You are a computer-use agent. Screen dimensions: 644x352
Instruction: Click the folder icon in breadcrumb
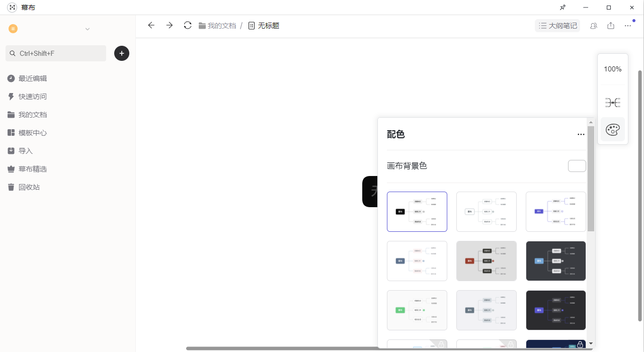pyautogui.click(x=202, y=26)
